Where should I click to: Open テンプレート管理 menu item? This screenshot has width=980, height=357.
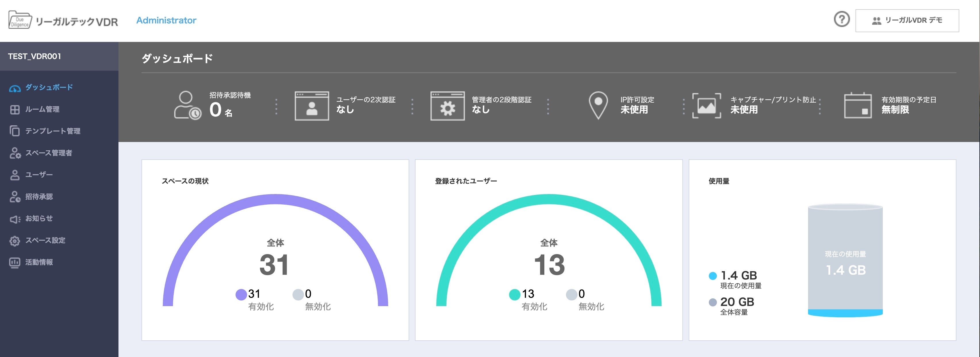[x=53, y=131]
